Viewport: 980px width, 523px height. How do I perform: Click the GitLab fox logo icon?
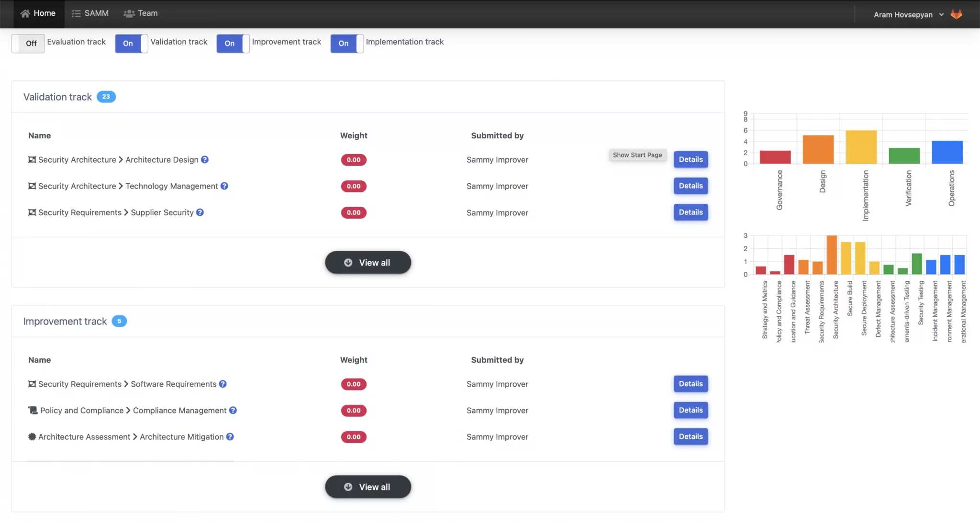coord(957,14)
